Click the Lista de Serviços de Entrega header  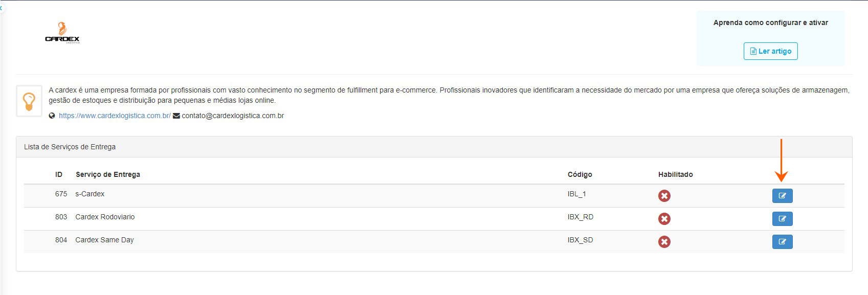[70, 147]
